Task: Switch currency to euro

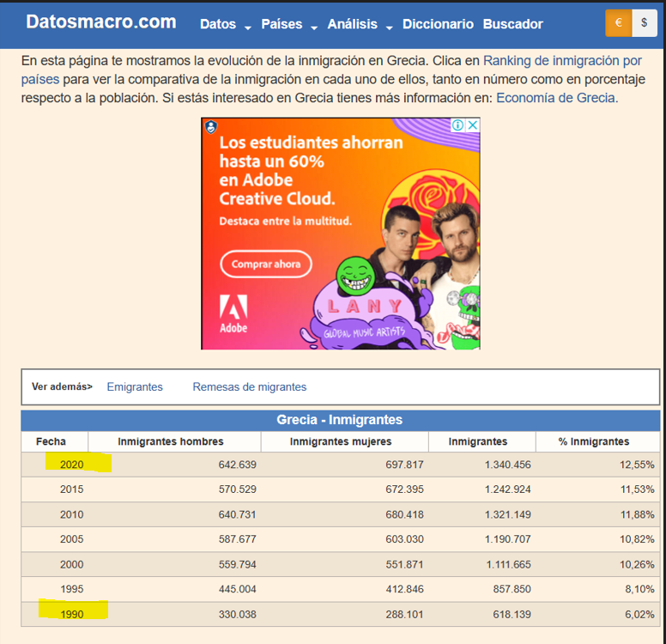Action: 619,22
